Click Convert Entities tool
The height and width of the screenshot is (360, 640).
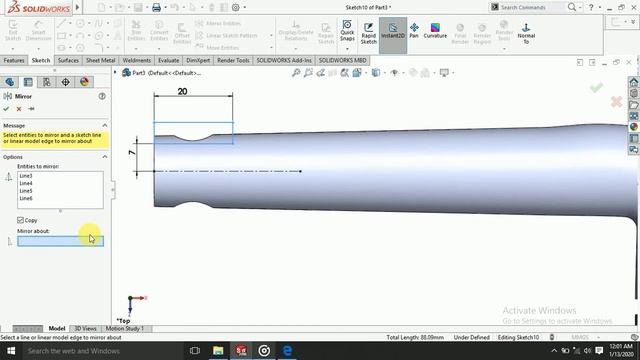coord(159,31)
